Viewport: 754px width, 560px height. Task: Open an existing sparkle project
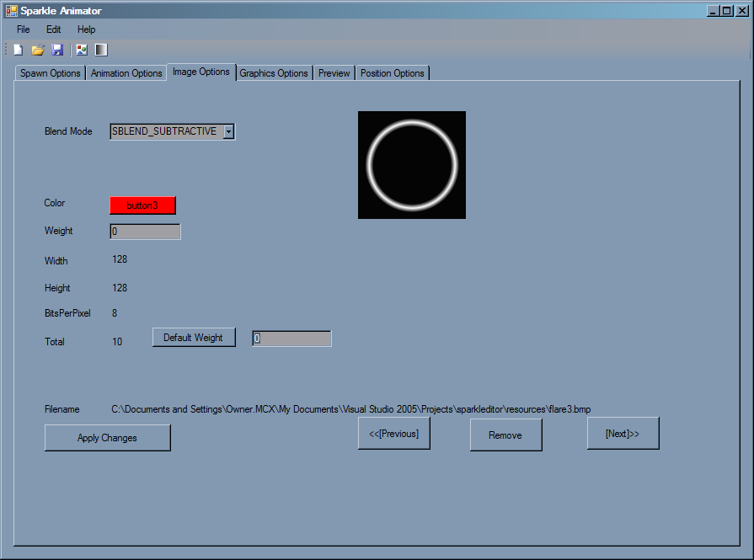coord(37,49)
